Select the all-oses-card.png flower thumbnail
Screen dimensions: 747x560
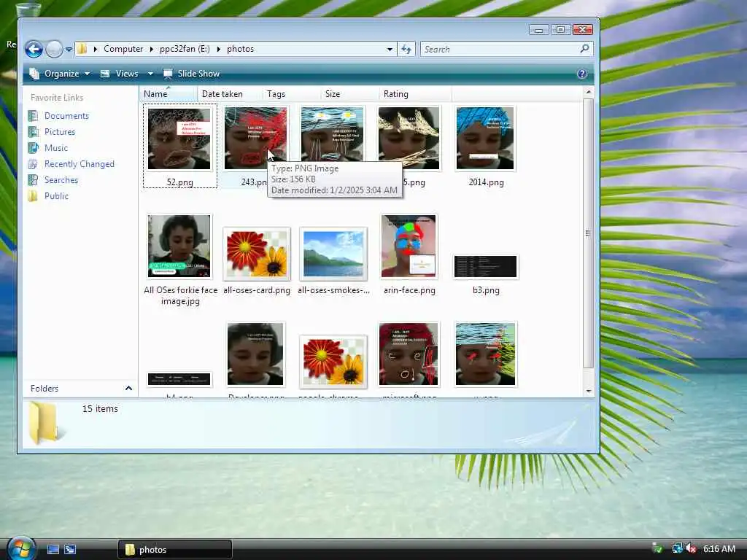pos(257,253)
